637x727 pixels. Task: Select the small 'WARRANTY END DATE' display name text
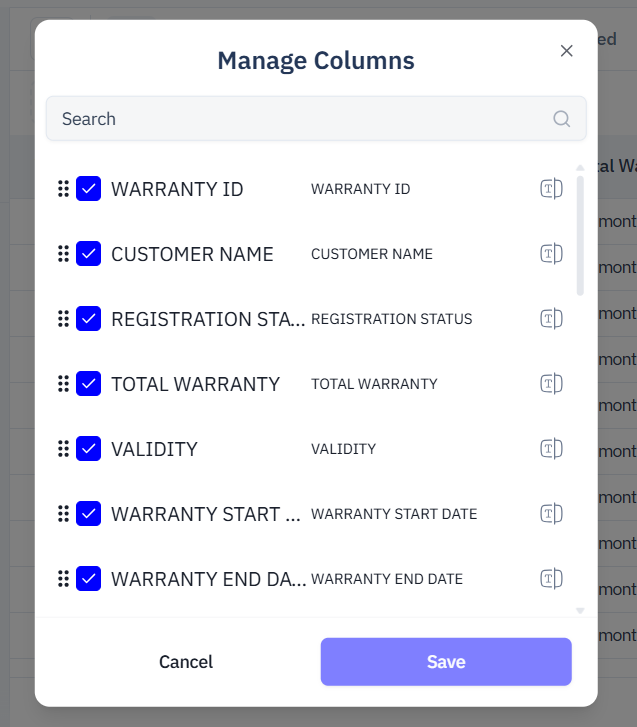point(387,578)
